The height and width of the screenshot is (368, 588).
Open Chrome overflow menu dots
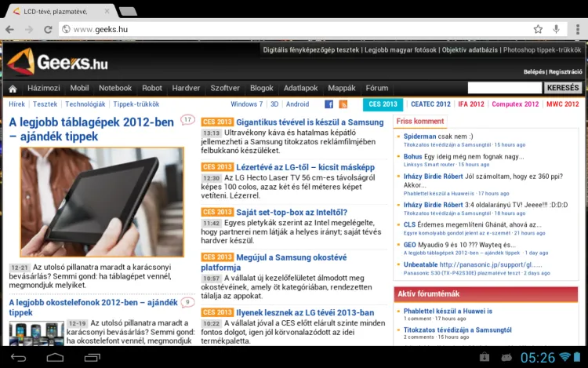578,29
